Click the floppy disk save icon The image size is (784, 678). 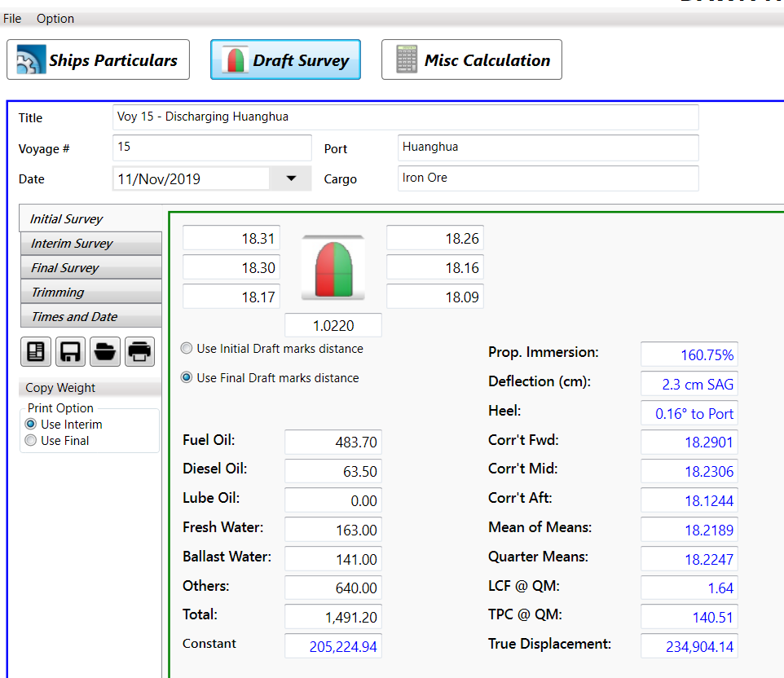(x=71, y=351)
